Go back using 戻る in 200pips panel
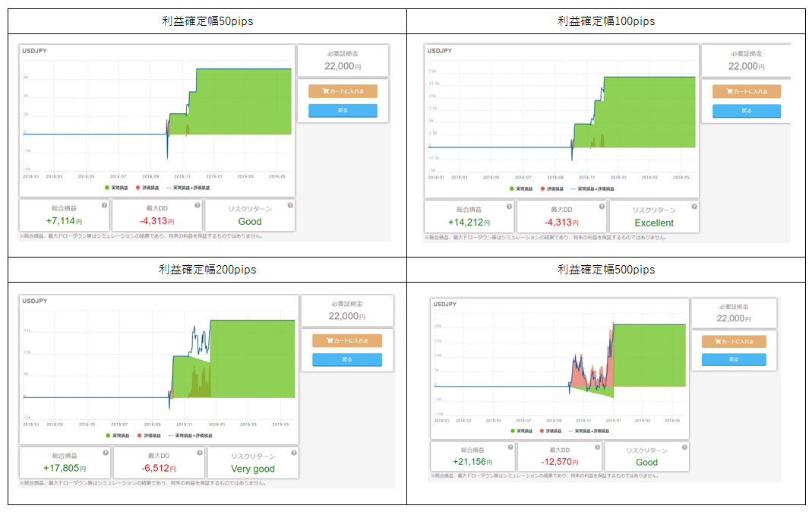The width and height of the screenshot is (812, 512). pos(346,360)
